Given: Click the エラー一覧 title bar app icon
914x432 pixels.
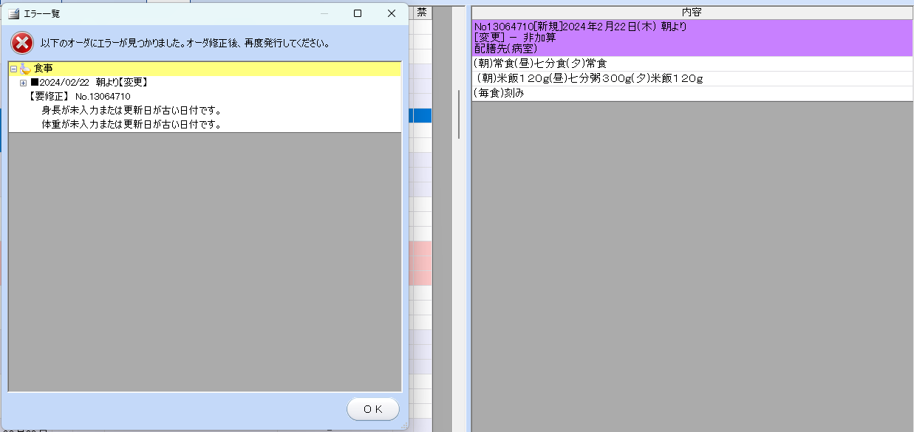Looking at the screenshot, I should 14,13.
